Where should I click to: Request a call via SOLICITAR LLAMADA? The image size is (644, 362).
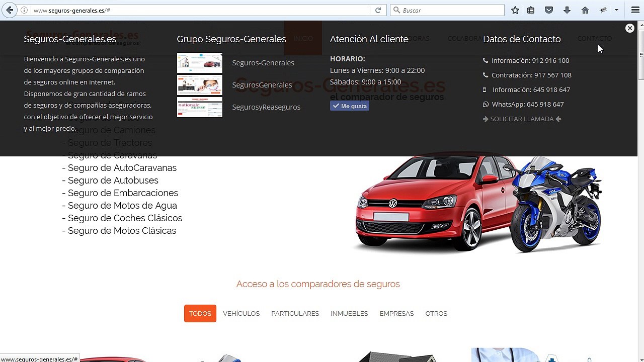coord(522,119)
